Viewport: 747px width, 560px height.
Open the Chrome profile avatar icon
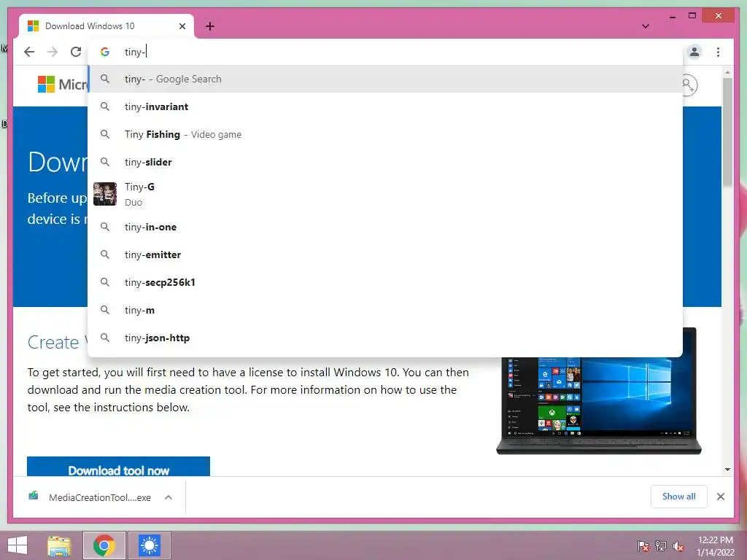click(694, 52)
